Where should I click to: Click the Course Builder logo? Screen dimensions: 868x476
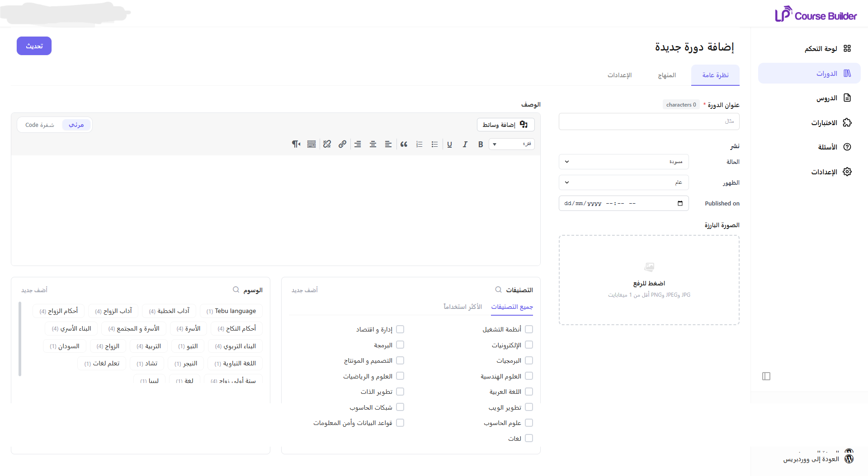(x=816, y=14)
